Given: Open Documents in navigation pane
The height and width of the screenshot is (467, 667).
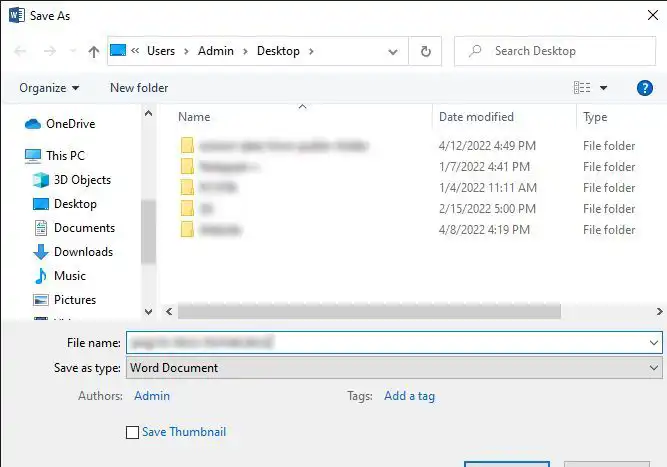Looking at the screenshot, I should (x=74, y=228).
